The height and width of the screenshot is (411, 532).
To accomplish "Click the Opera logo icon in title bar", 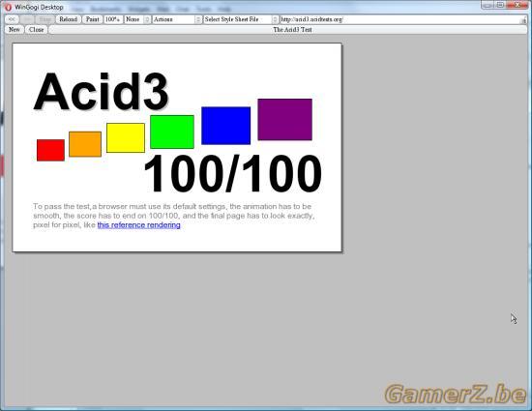I will 8,7.
